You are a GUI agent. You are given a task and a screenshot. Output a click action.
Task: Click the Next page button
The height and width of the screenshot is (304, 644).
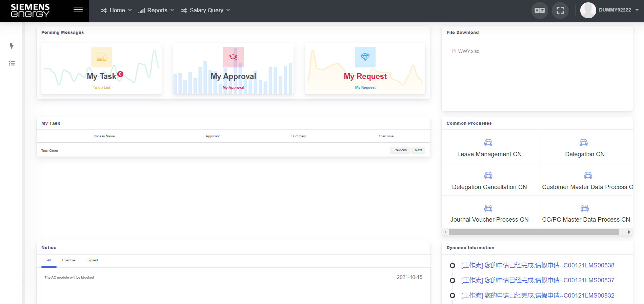tap(418, 150)
